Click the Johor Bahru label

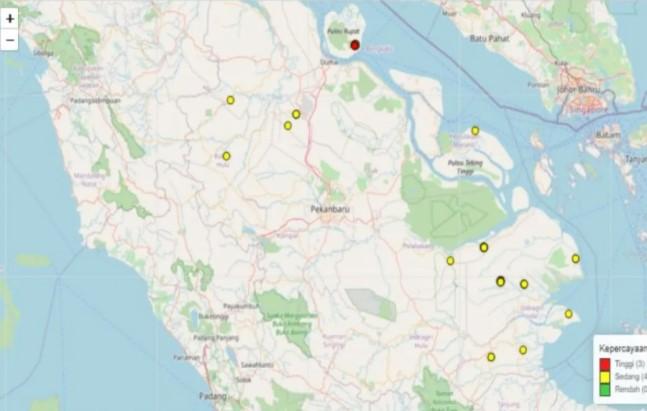click(x=579, y=90)
